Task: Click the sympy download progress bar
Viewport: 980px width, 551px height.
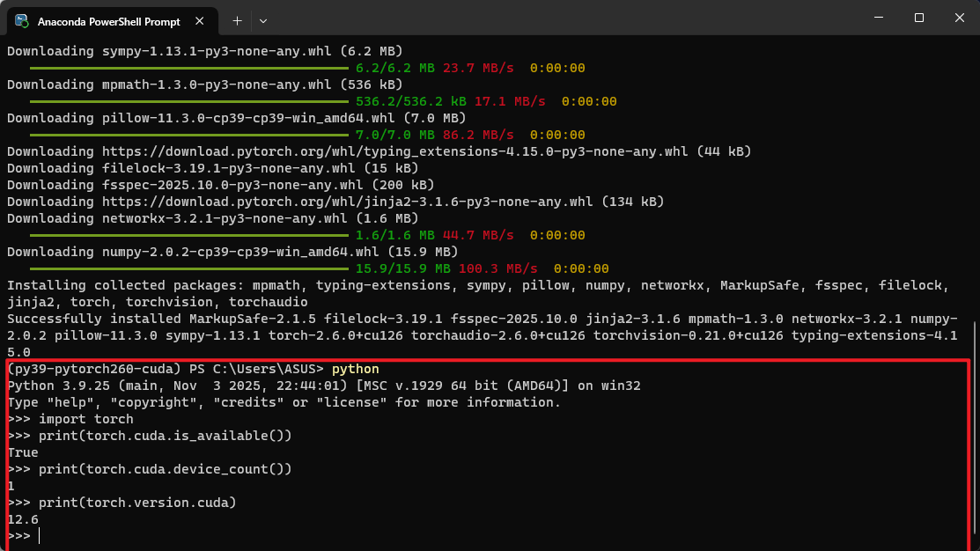Action: pyautogui.click(x=188, y=68)
